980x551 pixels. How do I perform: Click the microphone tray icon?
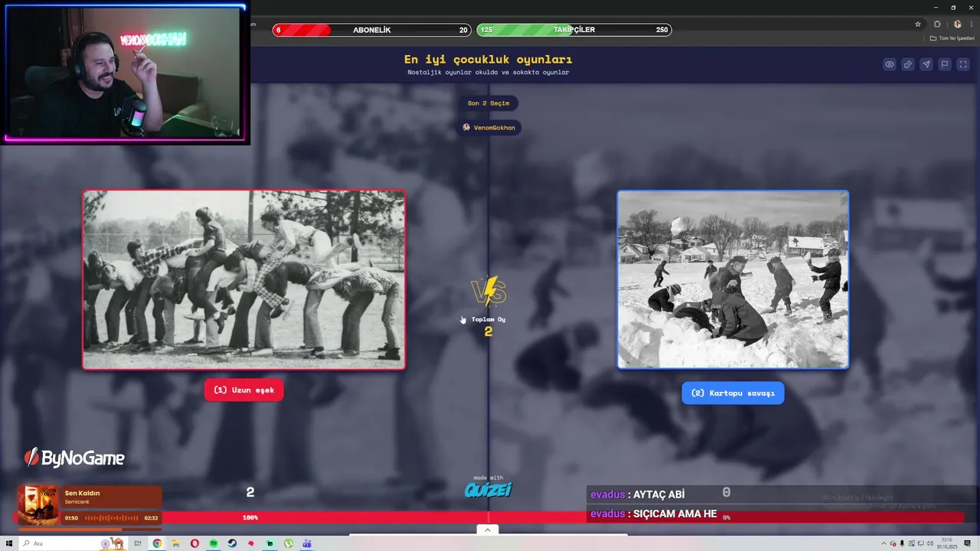[902, 543]
